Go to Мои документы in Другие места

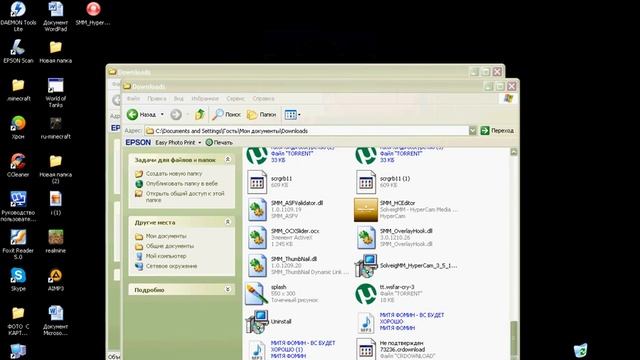click(166, 236)
